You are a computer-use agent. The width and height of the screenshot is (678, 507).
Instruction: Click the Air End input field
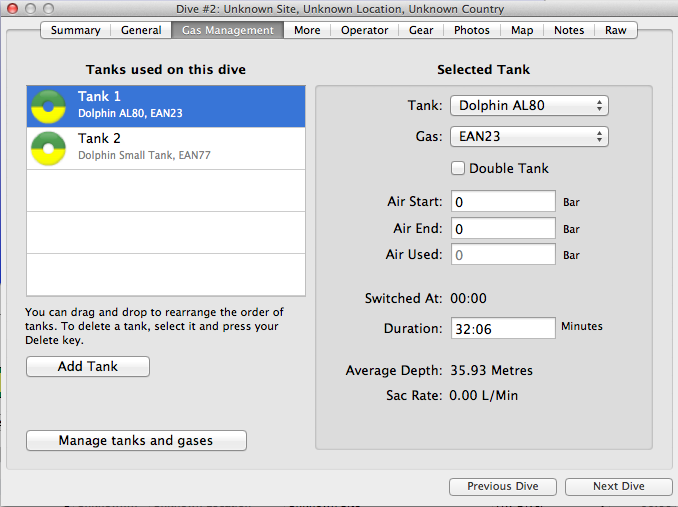(503, 229)
